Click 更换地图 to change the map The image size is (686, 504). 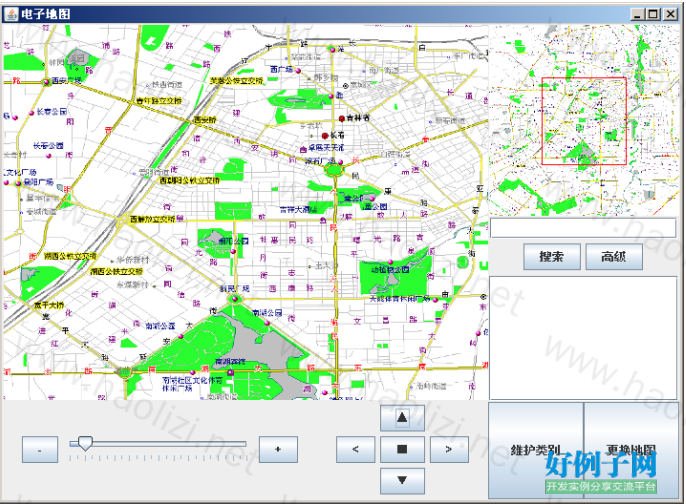(x=630, y=450)
